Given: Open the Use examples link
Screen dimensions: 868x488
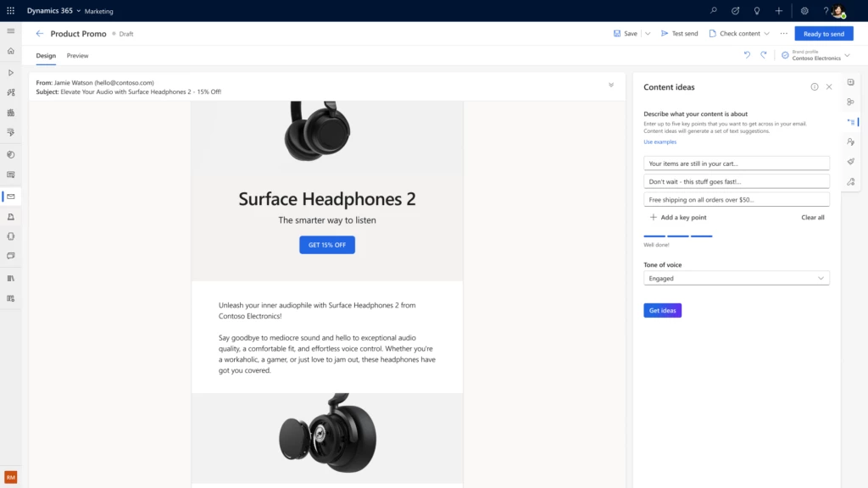Looking at the screenshot, I should pos(659,141).
